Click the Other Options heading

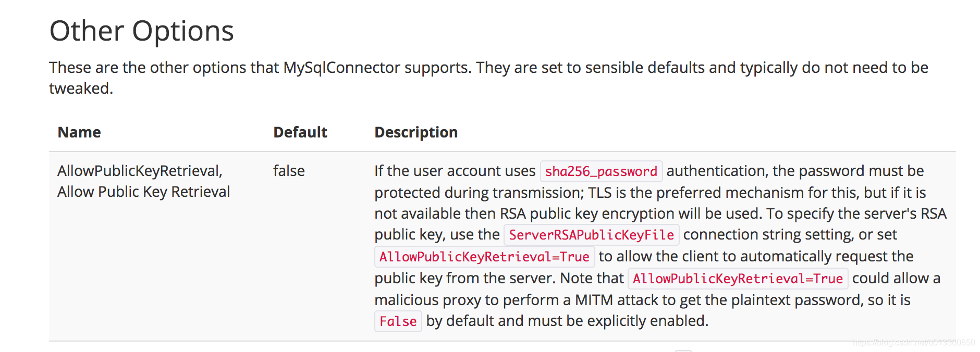tap(141, 31)
